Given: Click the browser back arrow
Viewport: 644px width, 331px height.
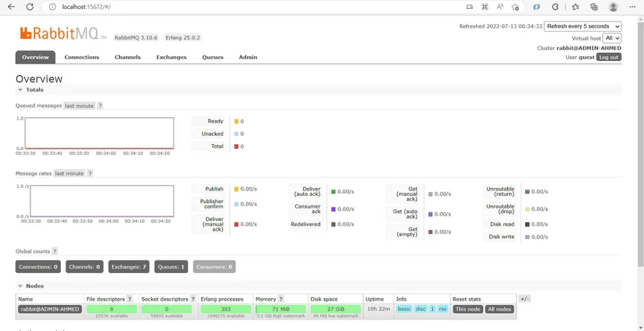Looking at the screenshot, I should click(x=11, y=7).
